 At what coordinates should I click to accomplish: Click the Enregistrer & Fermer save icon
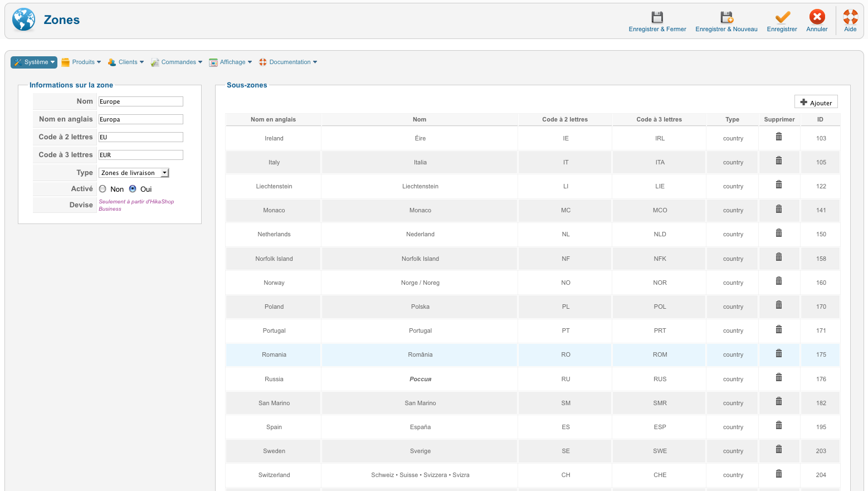tap(657, 17)
